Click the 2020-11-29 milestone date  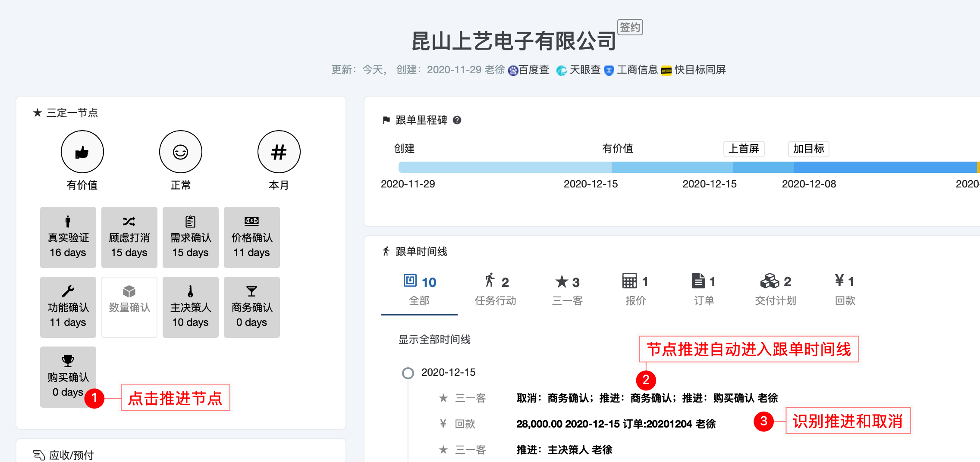click(x=408, y=184)
